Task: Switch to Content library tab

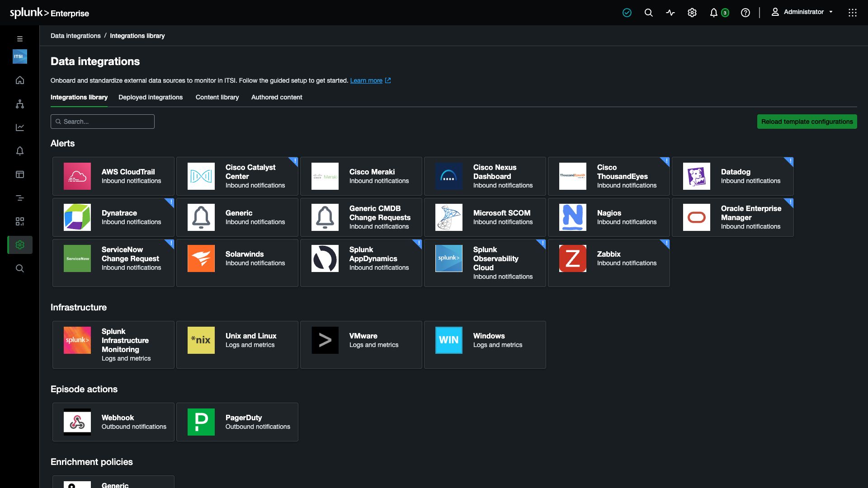Action: click(x=217, y=97)
